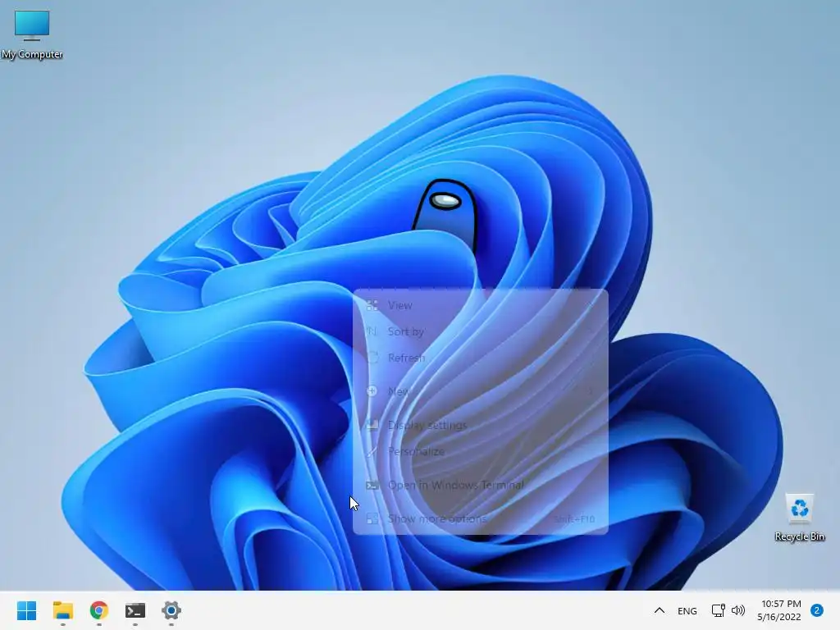
Task: Open the Windows Start menu
Action: [27, 610]
